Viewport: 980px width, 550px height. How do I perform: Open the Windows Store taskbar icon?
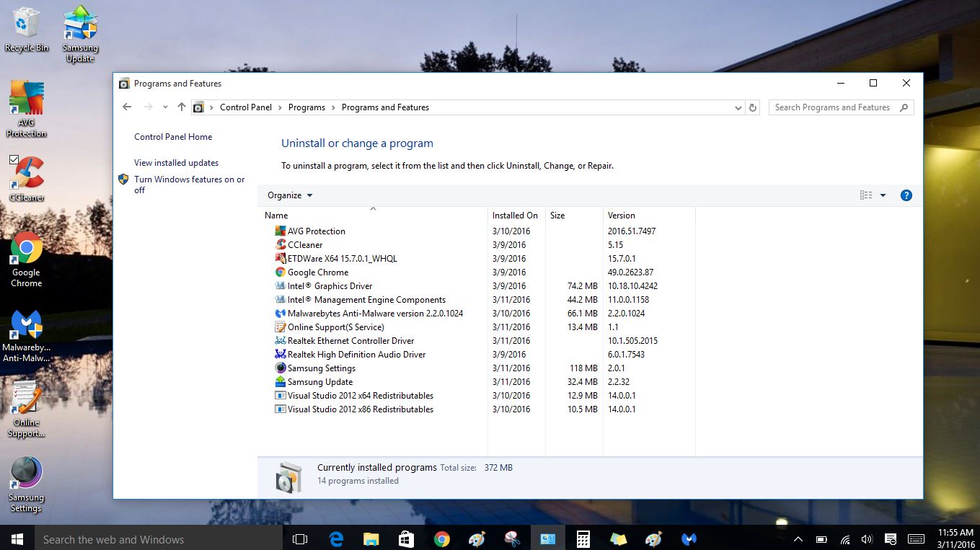point(407,538)
